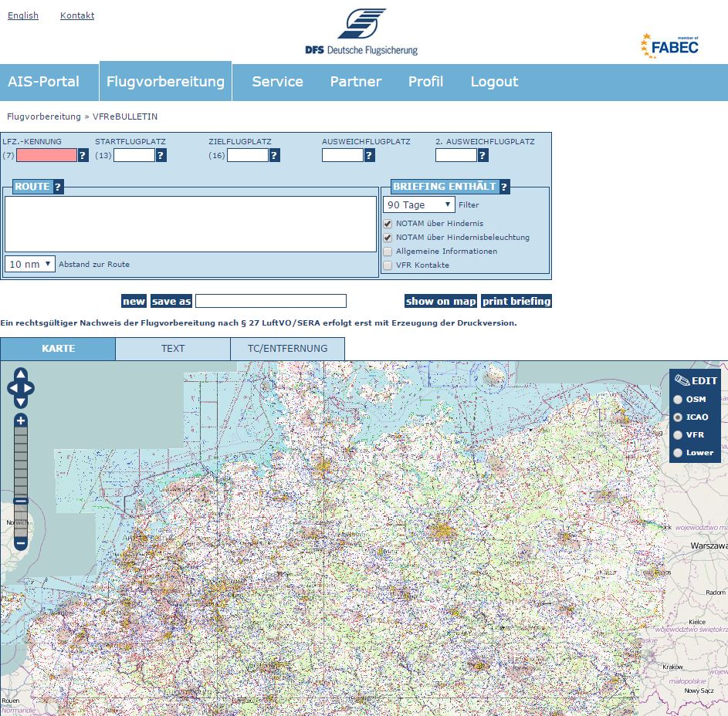This screenshot has height=716, width=728.
Task: Enable Allgemeine Informationen checkbox
Action: point(388,252)
